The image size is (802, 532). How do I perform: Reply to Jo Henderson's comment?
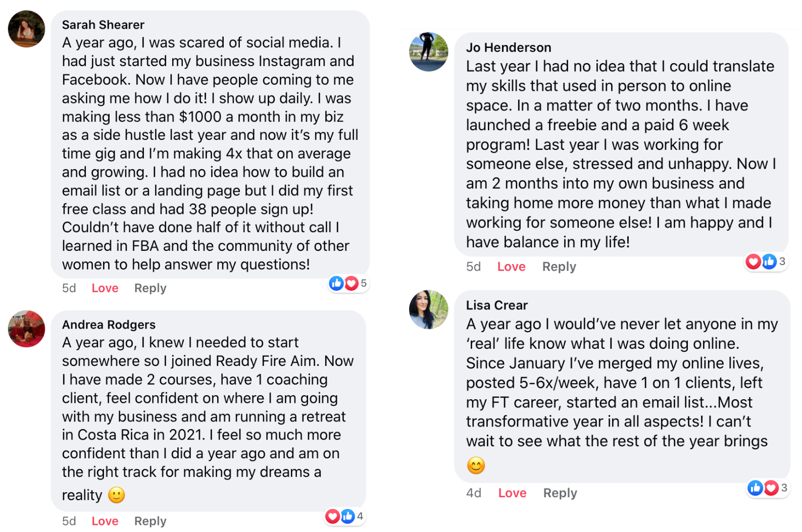[x=559, y=267]
